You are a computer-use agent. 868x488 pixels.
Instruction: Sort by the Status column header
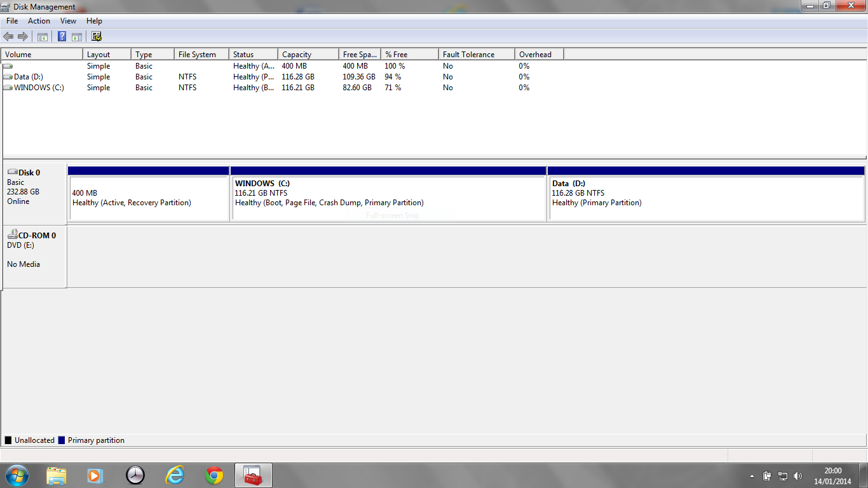pos(254,55)
